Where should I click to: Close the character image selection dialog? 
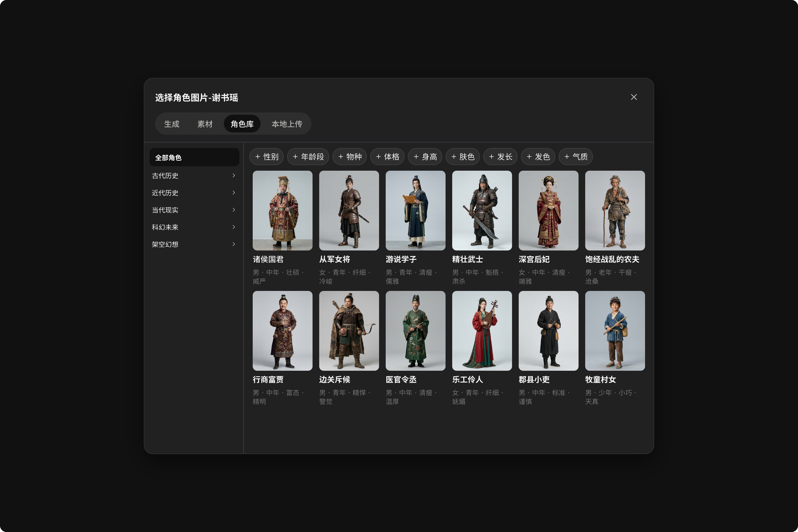pos(634,97)
